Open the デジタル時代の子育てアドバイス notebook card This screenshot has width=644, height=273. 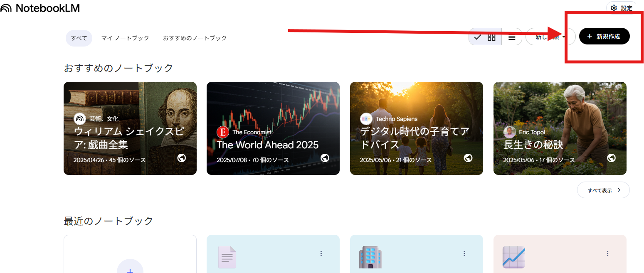[416, 128]
